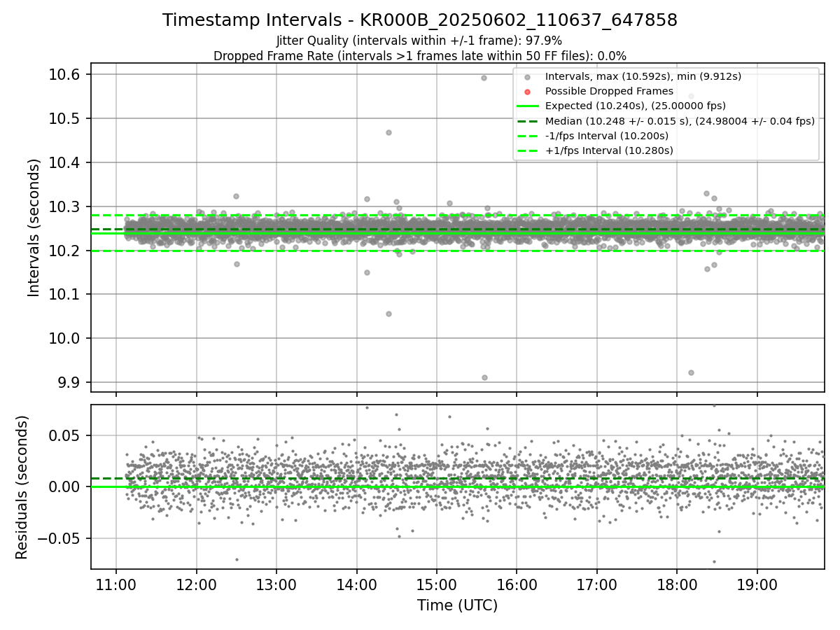Click the Residuals (seconds) y-axis label
The width and height of the screenshot is (840, 630).
pos(22,487)
